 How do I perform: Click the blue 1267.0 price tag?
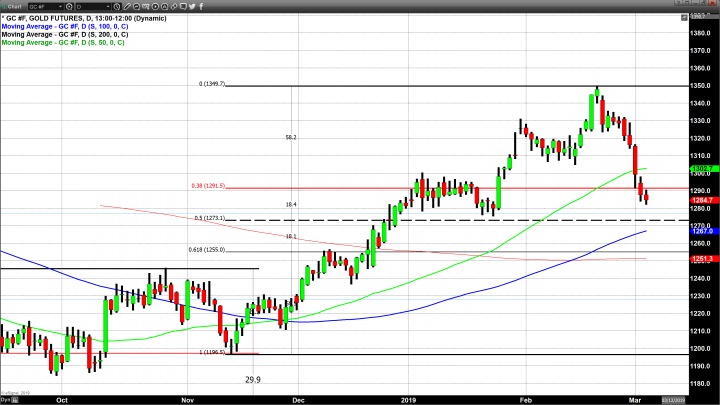(702, 231)
